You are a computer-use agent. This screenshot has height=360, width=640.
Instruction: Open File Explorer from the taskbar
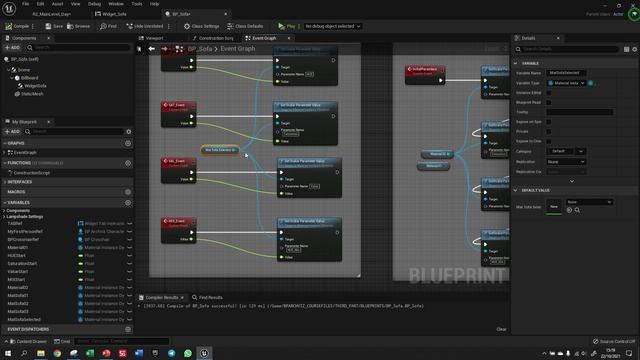[x=41, y=353]
